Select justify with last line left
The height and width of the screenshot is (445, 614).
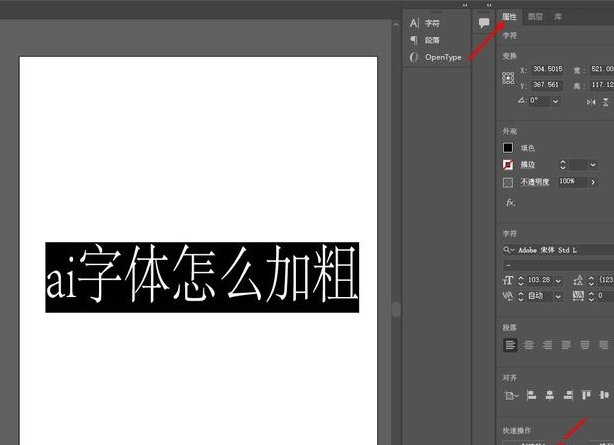tap(566, 345)
